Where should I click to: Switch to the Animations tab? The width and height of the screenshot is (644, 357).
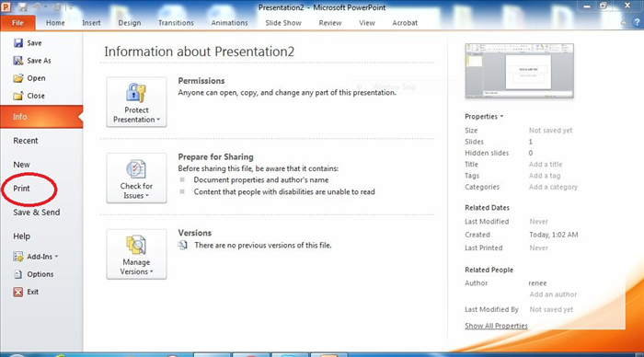click(x=229, y=23)
